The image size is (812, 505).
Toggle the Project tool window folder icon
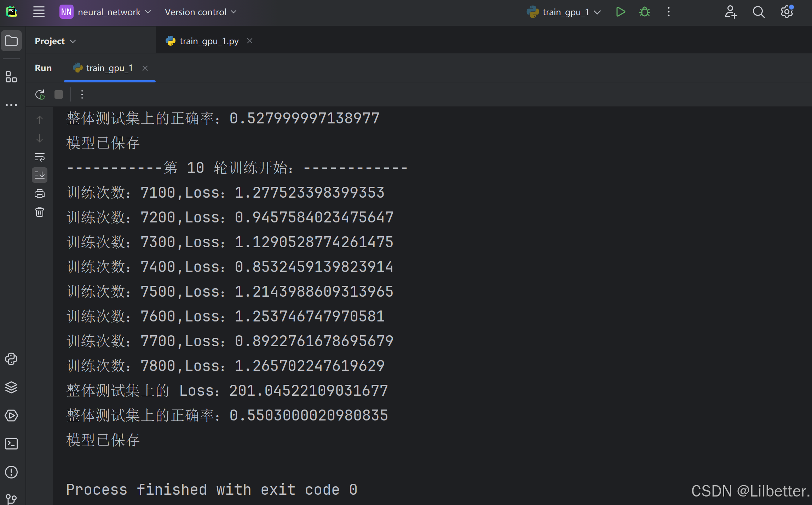(11, 41)
